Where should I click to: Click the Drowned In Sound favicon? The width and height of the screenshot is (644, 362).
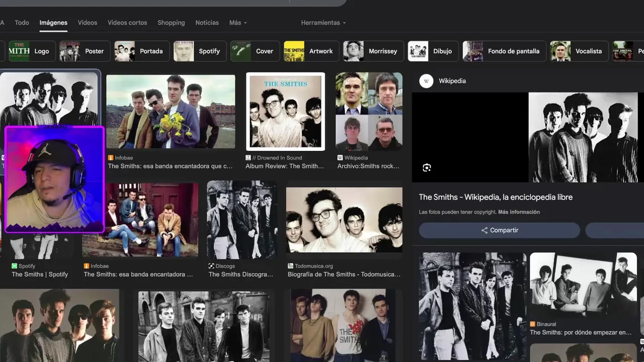(x=248, y=158)
